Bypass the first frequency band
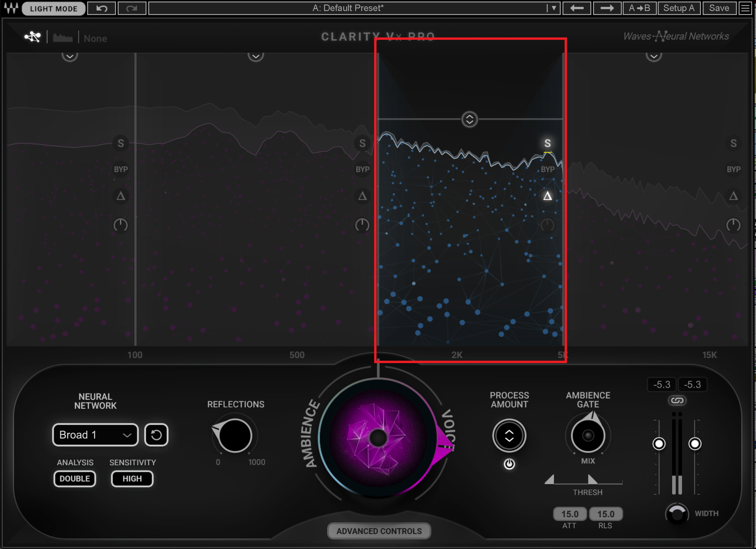 (121, 169)
